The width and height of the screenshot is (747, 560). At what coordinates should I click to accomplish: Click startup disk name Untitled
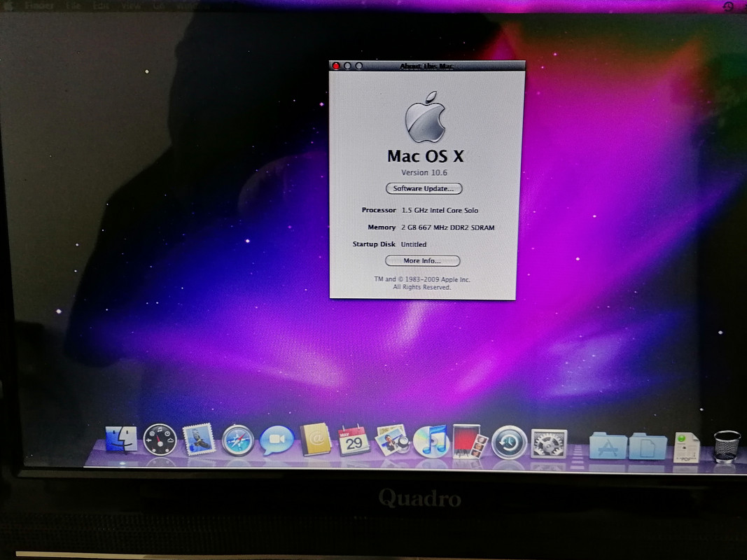click(414, 244)
